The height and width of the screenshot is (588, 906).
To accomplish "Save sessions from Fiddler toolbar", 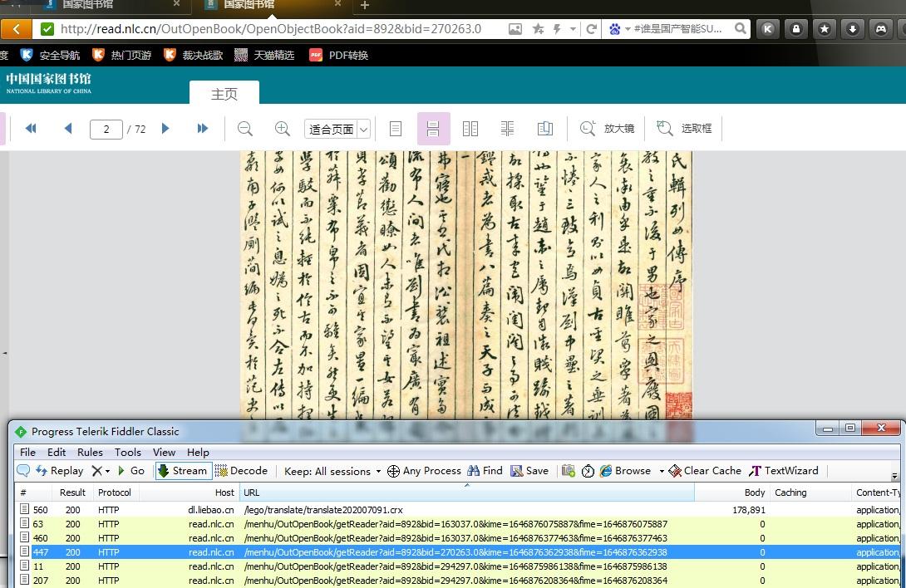I will coord(529,471).
